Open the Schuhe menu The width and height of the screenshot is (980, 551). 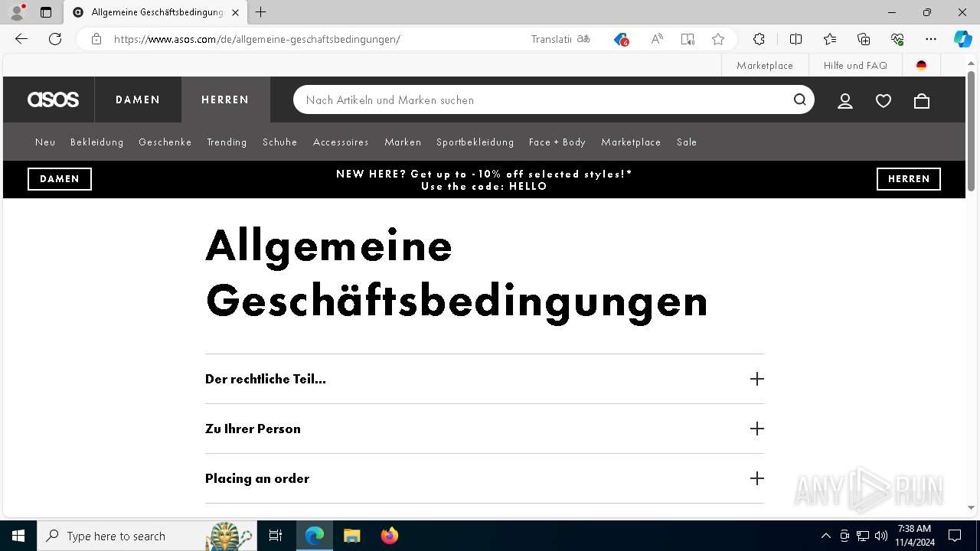(x=279, y=142)
